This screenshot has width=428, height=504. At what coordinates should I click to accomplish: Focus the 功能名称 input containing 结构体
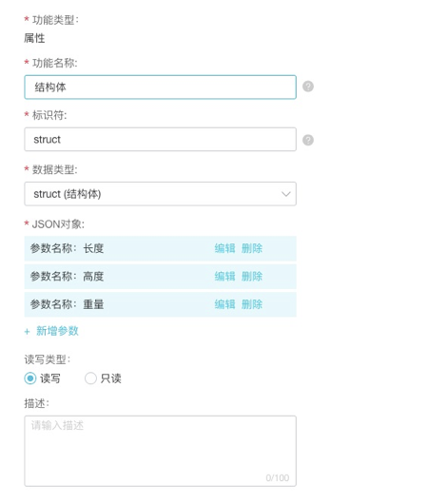coord(160,87)
